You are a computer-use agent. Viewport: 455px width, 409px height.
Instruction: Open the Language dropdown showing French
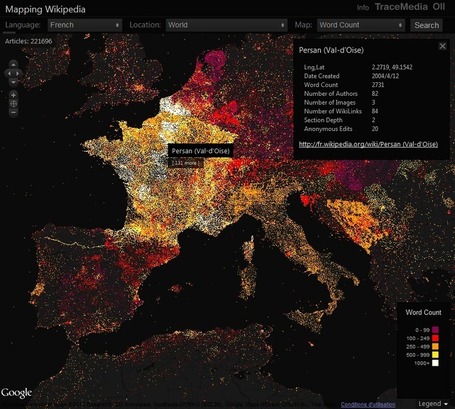[85, 25]
